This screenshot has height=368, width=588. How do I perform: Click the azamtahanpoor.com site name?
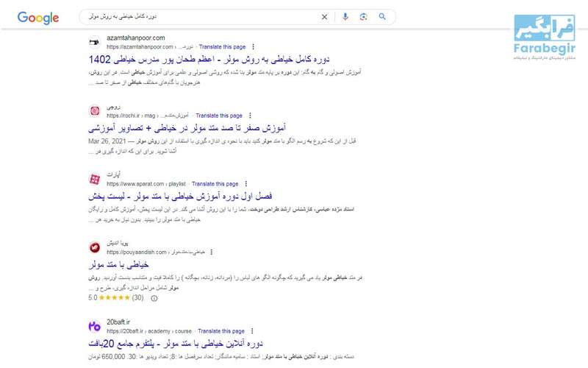pos(136,38)
